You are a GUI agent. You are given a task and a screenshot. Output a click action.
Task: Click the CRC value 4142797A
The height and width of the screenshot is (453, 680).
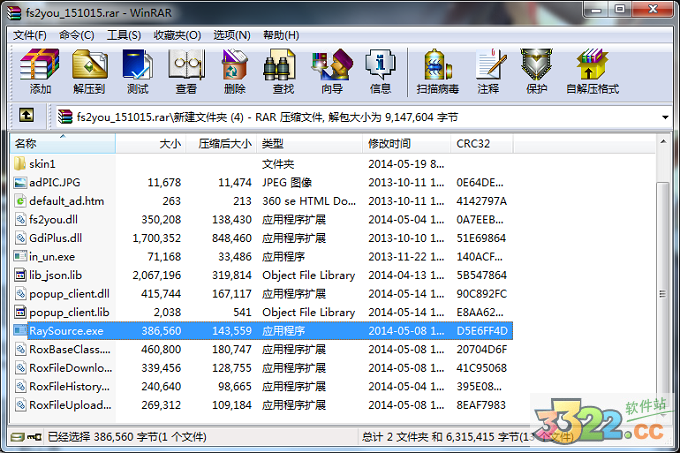[481, 201]
